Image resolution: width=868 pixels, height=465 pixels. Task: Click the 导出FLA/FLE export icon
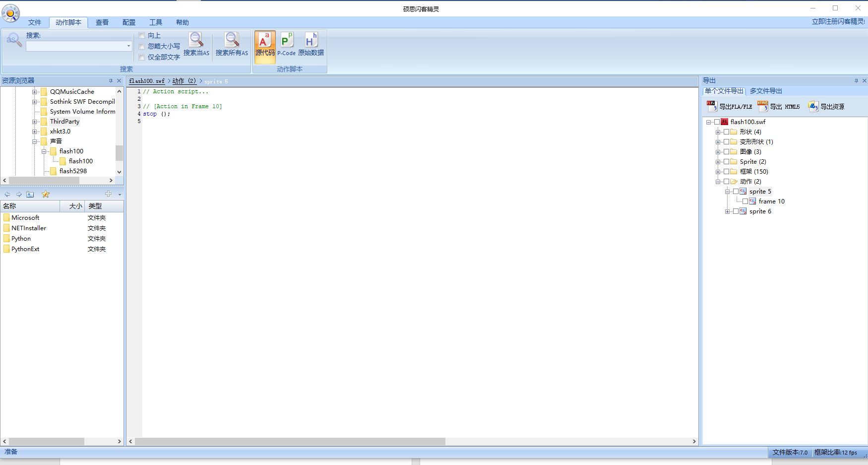click(x=712, y=106)
